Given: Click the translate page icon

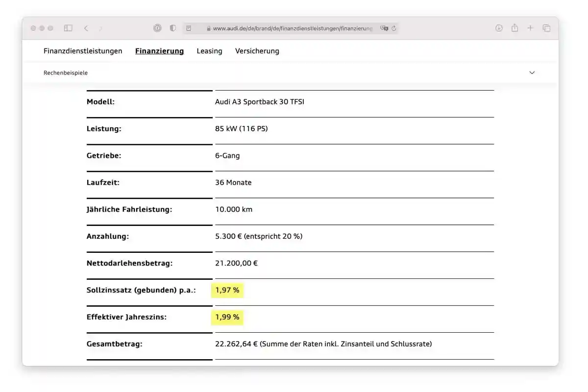Looking at the screenshot, I should [384, 28].
